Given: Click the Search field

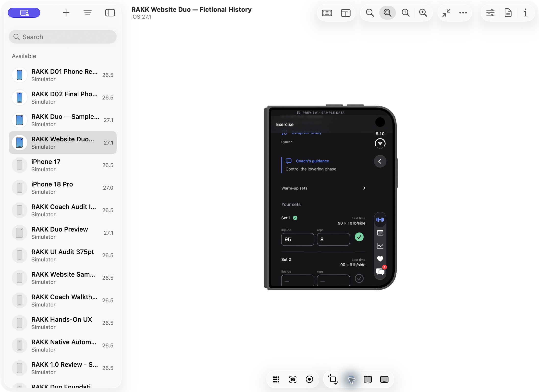Looking at the screenshot, I should (63, 37).
